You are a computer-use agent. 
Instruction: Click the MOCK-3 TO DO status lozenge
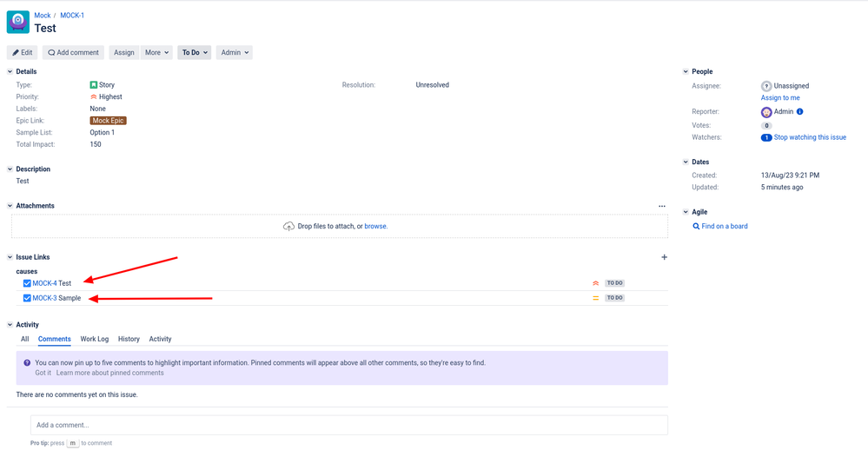(x=614, y=298)
